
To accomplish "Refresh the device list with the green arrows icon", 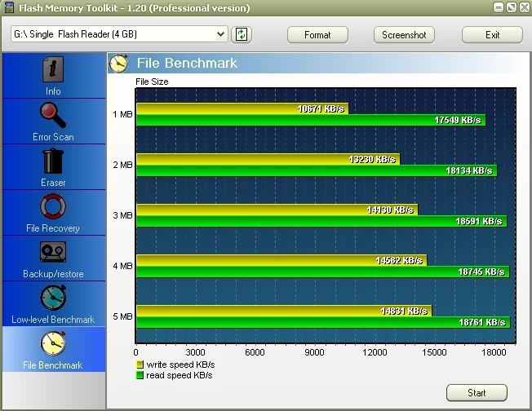I will pos(242,34).
